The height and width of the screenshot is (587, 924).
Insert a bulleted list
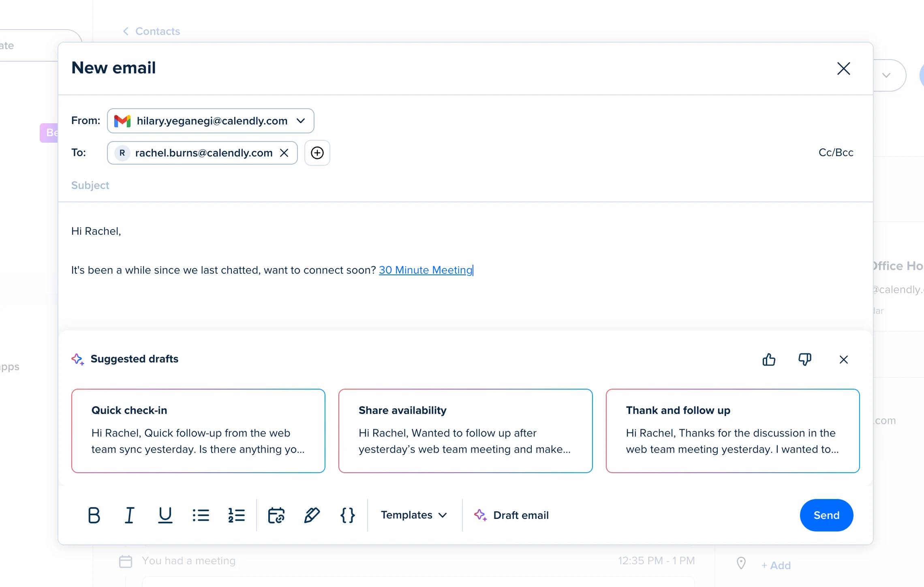[x=201, y=515]
